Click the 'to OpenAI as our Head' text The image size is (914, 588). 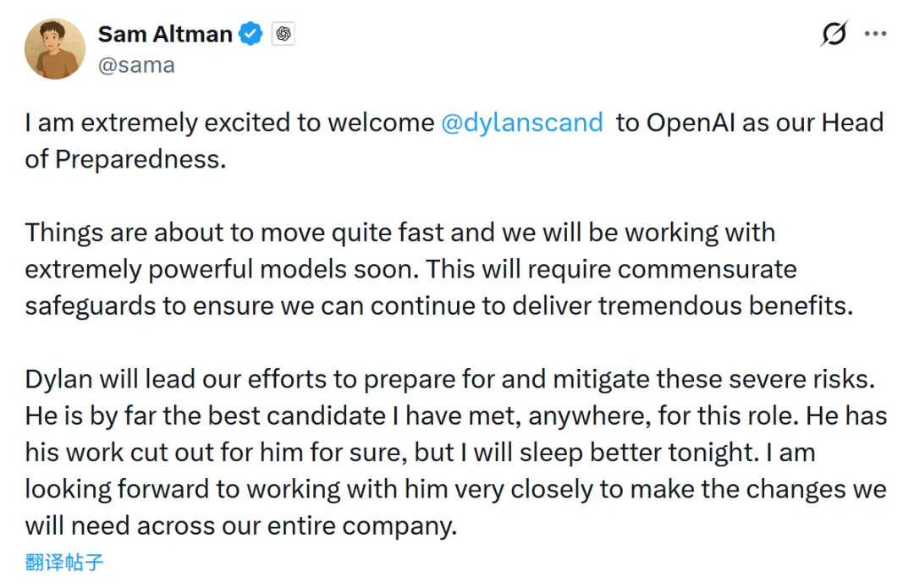pyautogui.click(x=750, y=123)
